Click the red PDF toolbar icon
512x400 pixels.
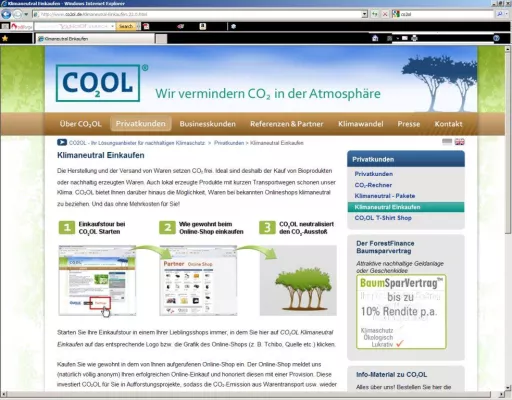click(146, 26)
